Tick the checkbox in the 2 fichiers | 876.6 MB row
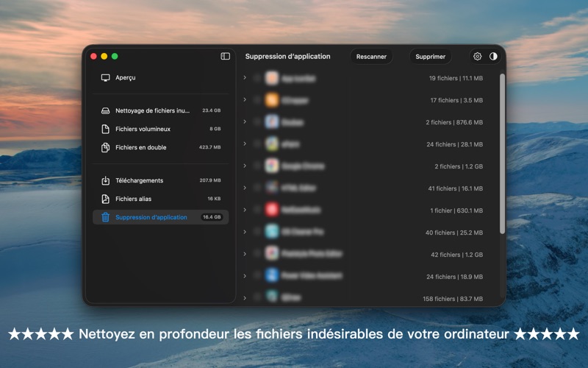The image size is (588, 368). click(257, 122)
